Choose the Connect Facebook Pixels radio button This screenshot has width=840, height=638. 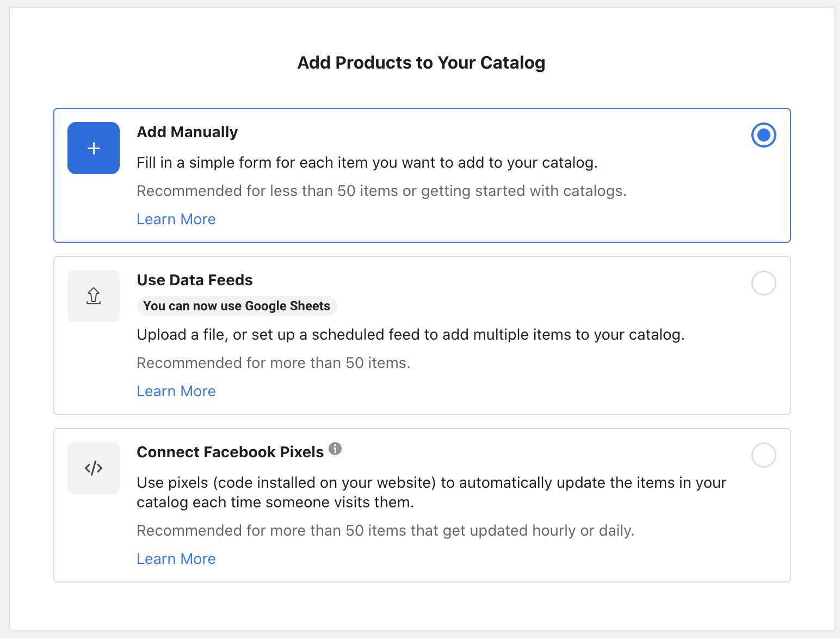(763, 455)
